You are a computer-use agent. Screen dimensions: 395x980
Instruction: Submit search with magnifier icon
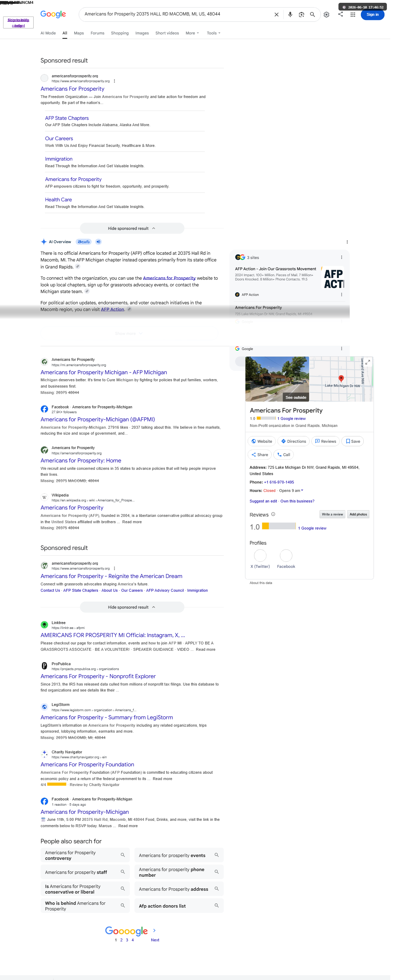(312, 14)
